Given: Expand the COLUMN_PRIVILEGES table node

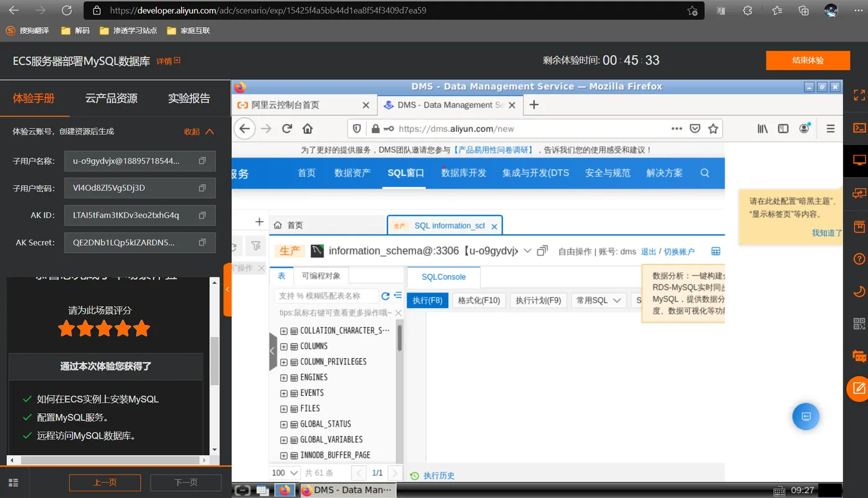Looking at the screenshot, I should click(x=283, y=362).
